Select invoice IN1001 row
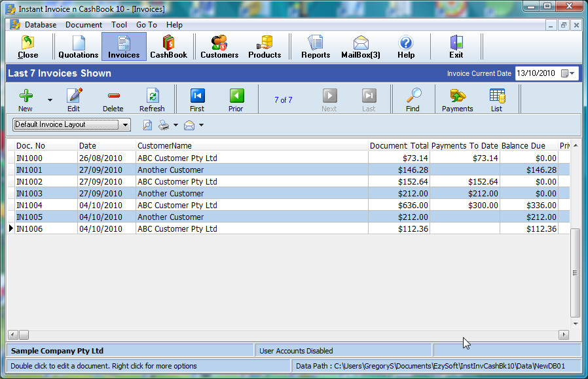Screen dimensions: 588x379 click(288, 170)
